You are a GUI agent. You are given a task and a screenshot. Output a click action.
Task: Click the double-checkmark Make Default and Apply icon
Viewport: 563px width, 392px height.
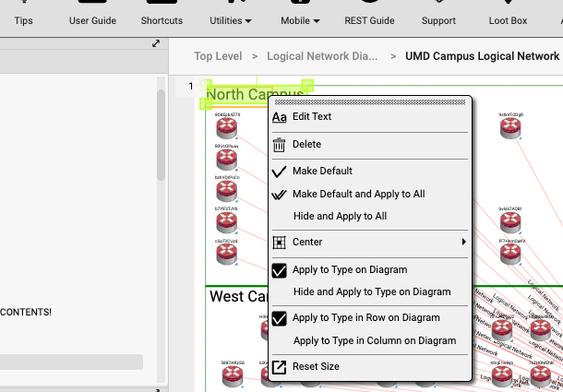point(279,195)
